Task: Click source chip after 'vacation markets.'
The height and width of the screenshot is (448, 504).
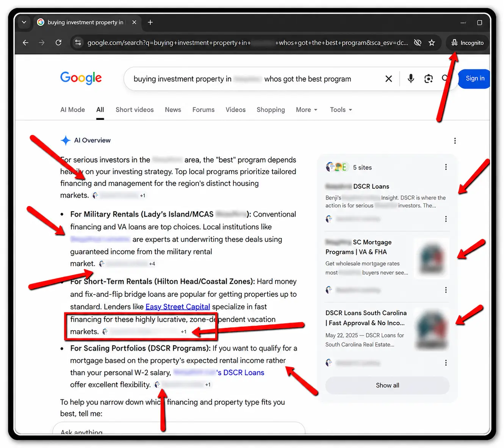Action: coord(145,332)
